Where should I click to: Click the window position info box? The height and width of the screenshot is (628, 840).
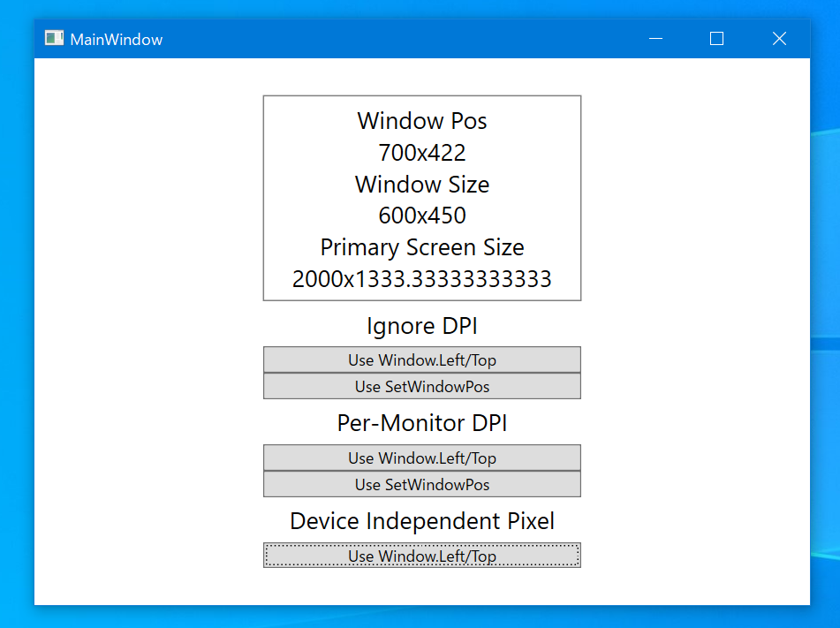pyautogui.click(x=421, y=198)
